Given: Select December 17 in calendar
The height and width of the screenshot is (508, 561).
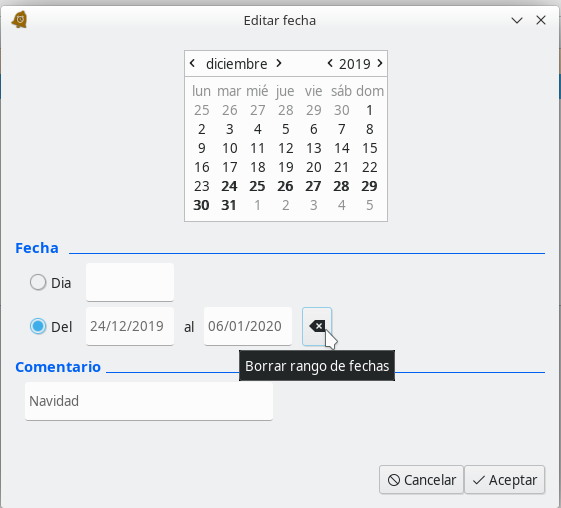Looking at the screenshot, I should 229,167.
